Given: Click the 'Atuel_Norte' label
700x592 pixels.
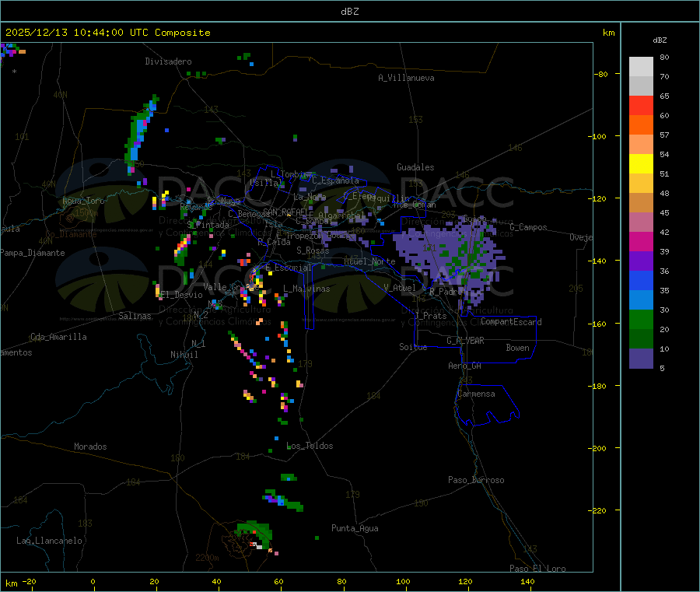Looking at the screenshot, I should 369,261.
